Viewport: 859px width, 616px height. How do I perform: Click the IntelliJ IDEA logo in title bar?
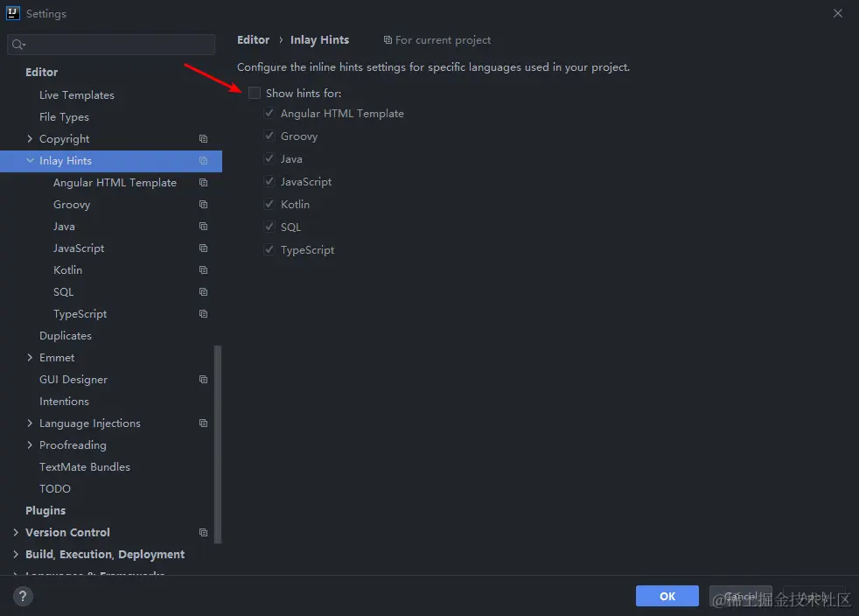[x=12, y=13]
